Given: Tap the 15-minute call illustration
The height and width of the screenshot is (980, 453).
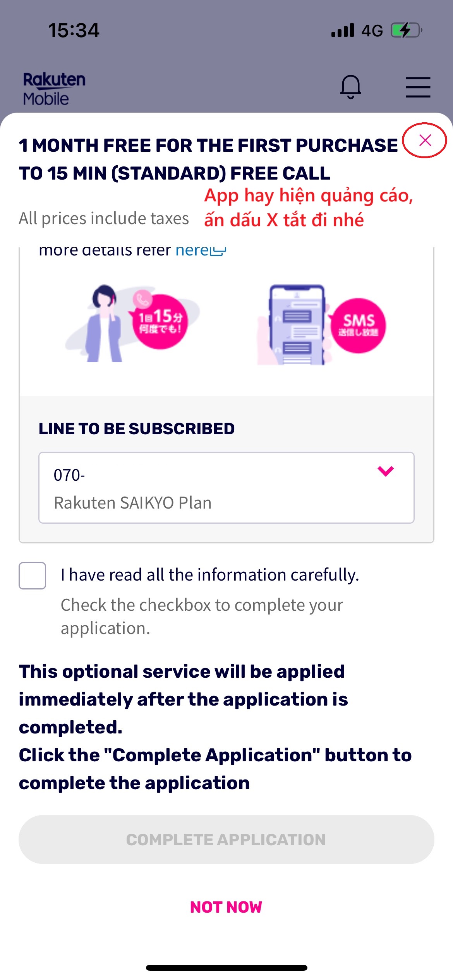Looking at the screenshot, I should 132,323.
